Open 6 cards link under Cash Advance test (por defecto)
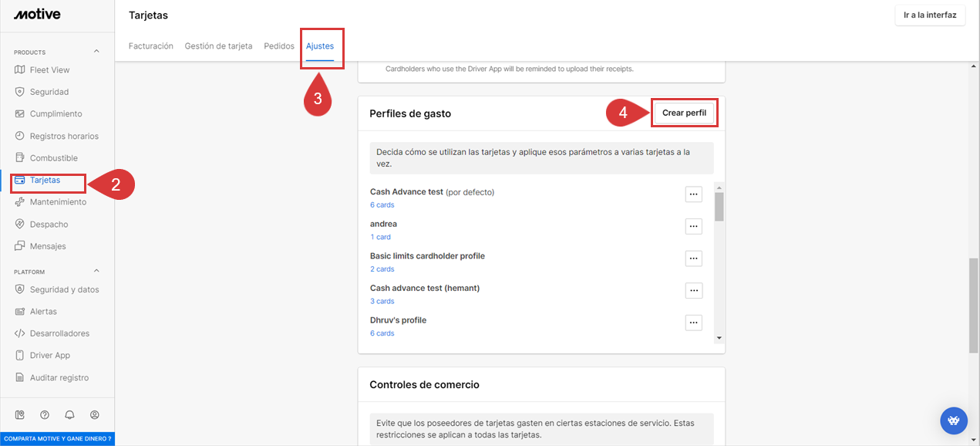980x446 pixels. tap(382, 205)
